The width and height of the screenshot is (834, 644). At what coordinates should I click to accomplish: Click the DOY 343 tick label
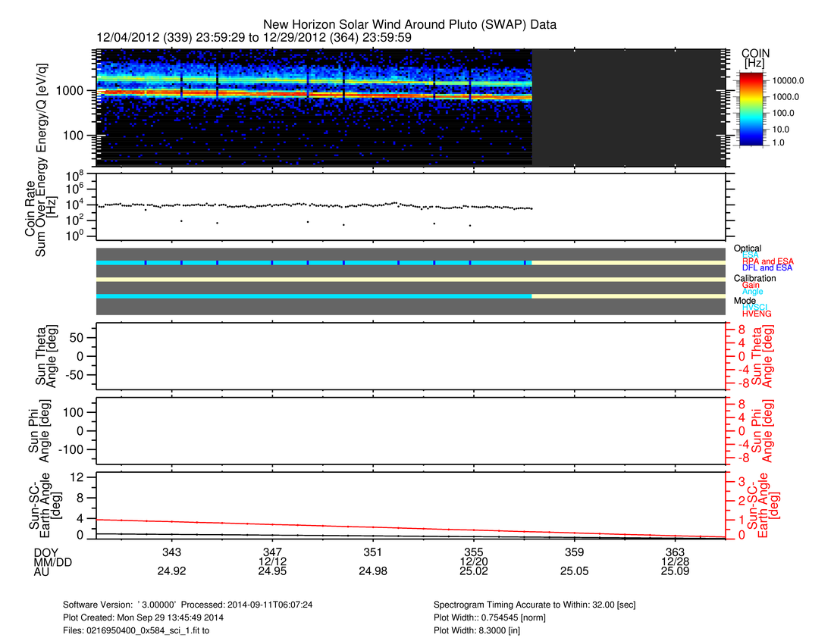pyautogui.click(x=172, y=551)
